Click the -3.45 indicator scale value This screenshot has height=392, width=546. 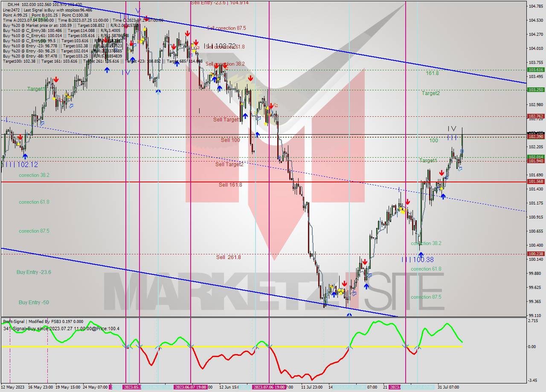534,380
